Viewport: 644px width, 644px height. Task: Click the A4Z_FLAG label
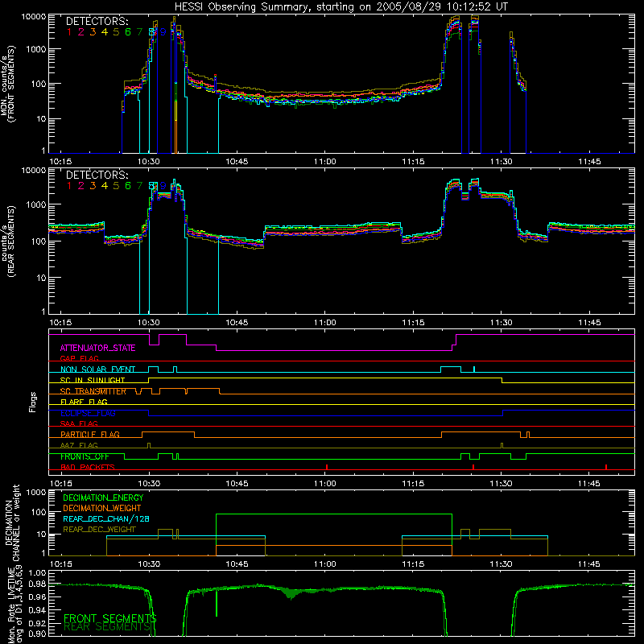coord(79,445)
